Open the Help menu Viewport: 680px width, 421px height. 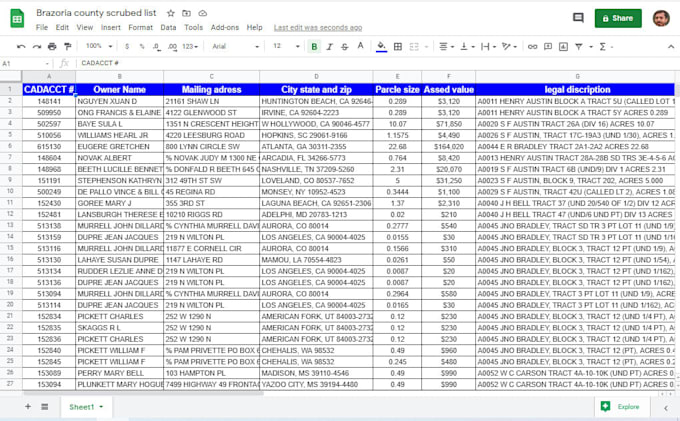[x=255, y=27]
